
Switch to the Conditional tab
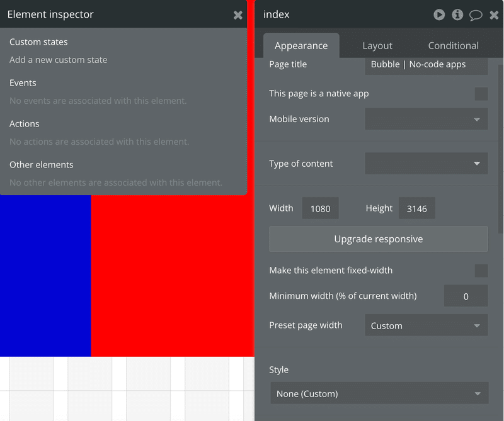453,45
